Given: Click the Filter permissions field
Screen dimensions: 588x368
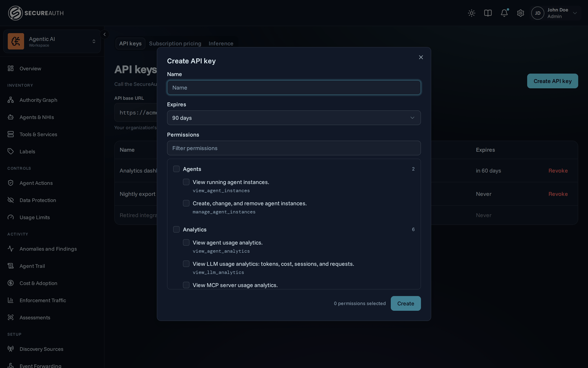Looking at the screenshot, I should coord(294,148).
